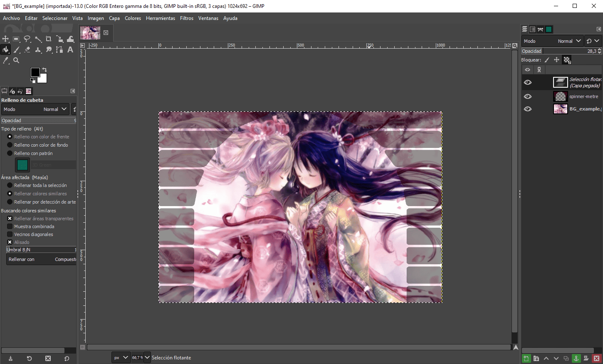
Task: Open the Herramientas menu
Action: click(x=161, y=18)
